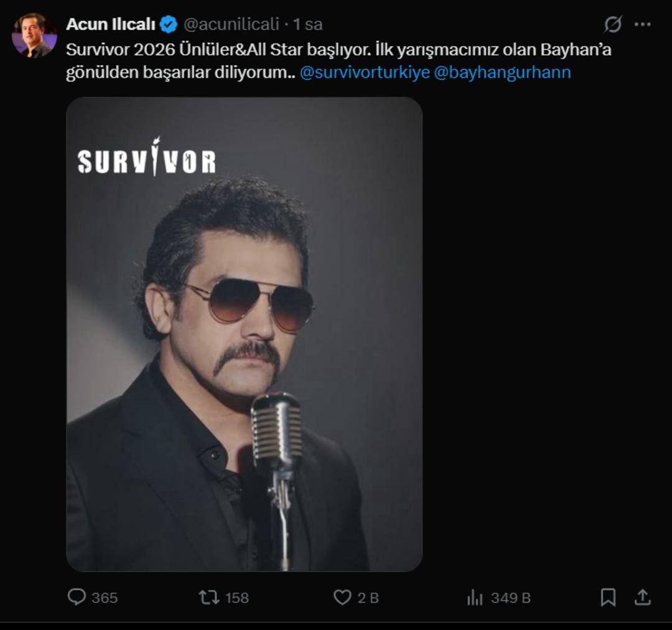This screenshot has width=672, height=630.
Task: Click the 349 B views count
Action: 510,598
